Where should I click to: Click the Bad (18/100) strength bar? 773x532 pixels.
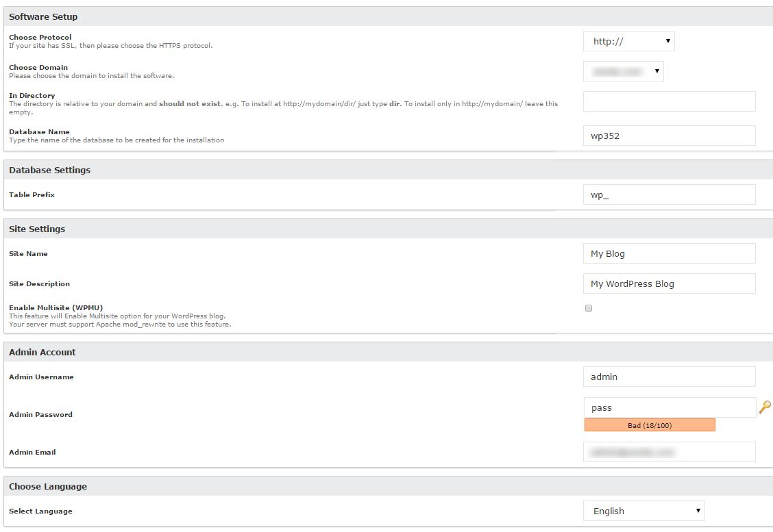point(649,425)
